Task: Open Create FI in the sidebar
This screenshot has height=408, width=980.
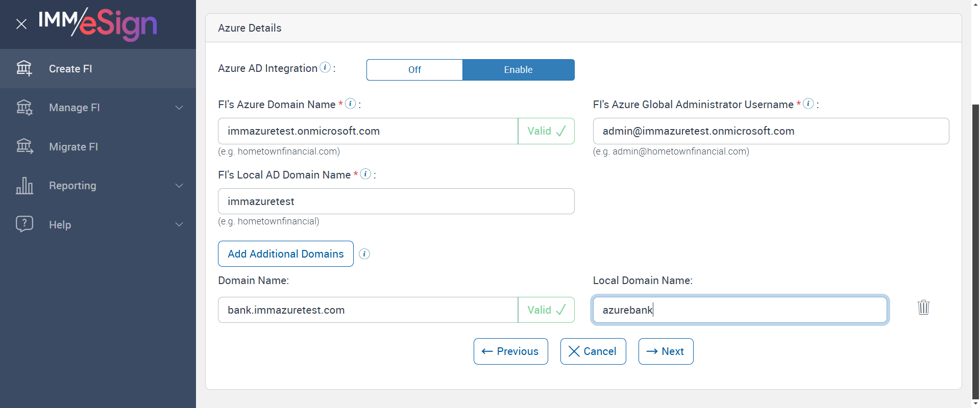Action: click(70, 69)
